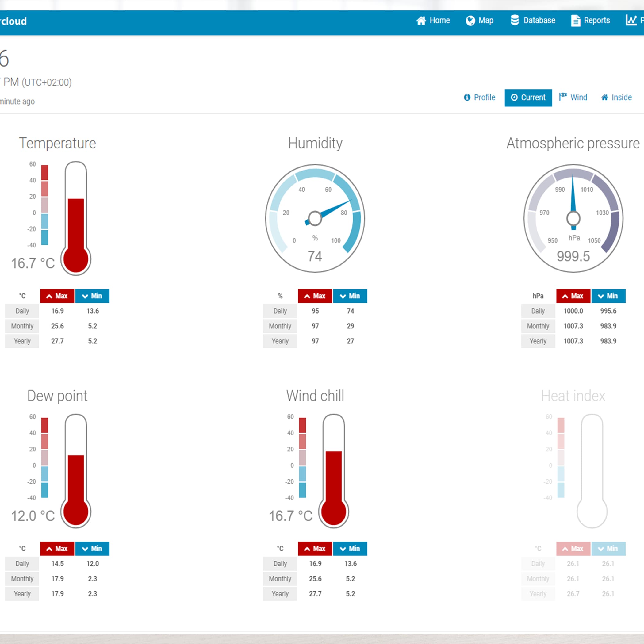Click the Database stack icon
Screen dimensions: 644x644
point(515,20)
